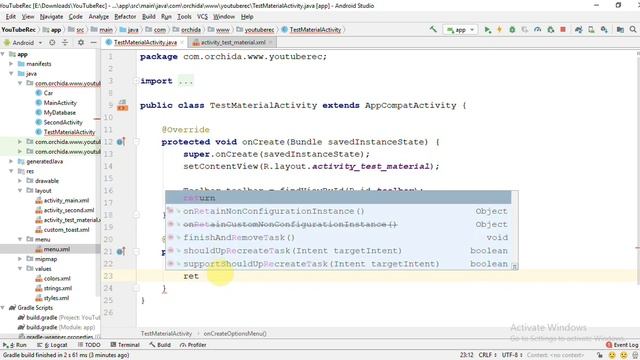
Task: Collapse the res folder
Action: click(11, 171)
